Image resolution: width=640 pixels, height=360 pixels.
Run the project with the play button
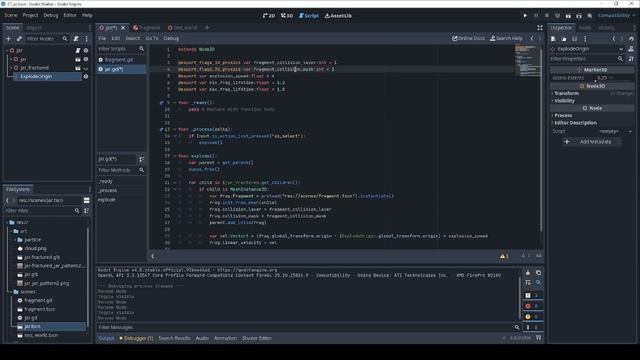tap(525, 16)
